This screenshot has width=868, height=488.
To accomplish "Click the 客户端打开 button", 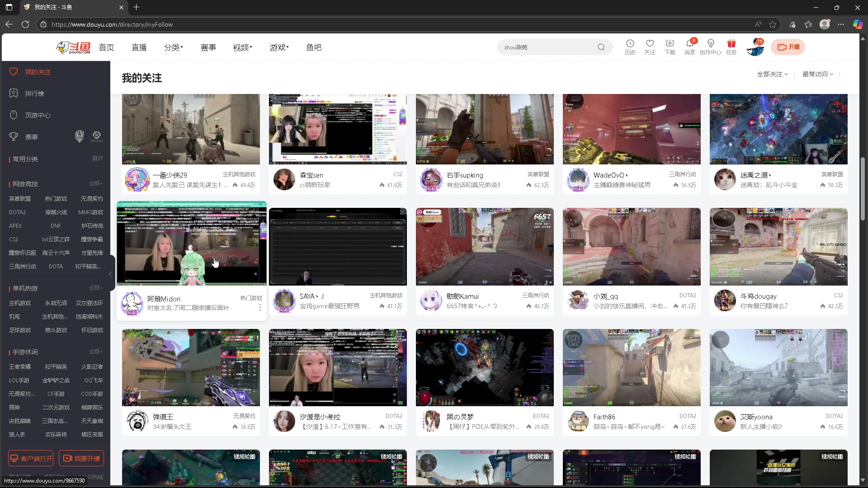I will (31, 458).
